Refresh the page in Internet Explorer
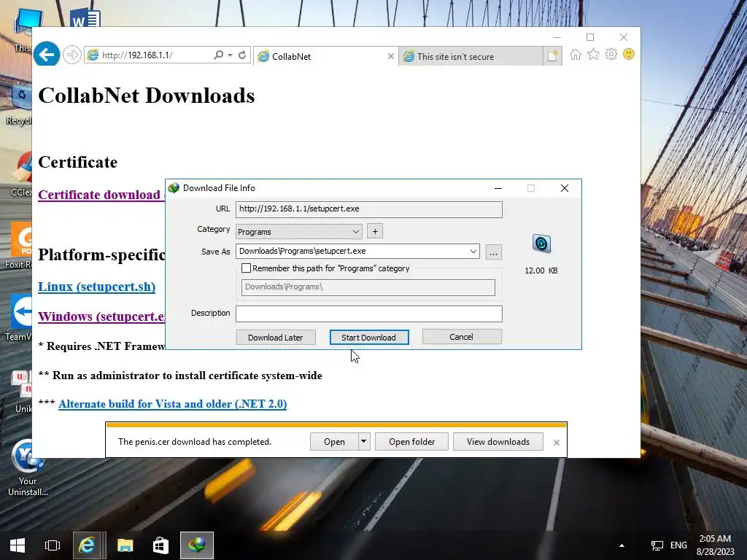 [x=242, y=55]
